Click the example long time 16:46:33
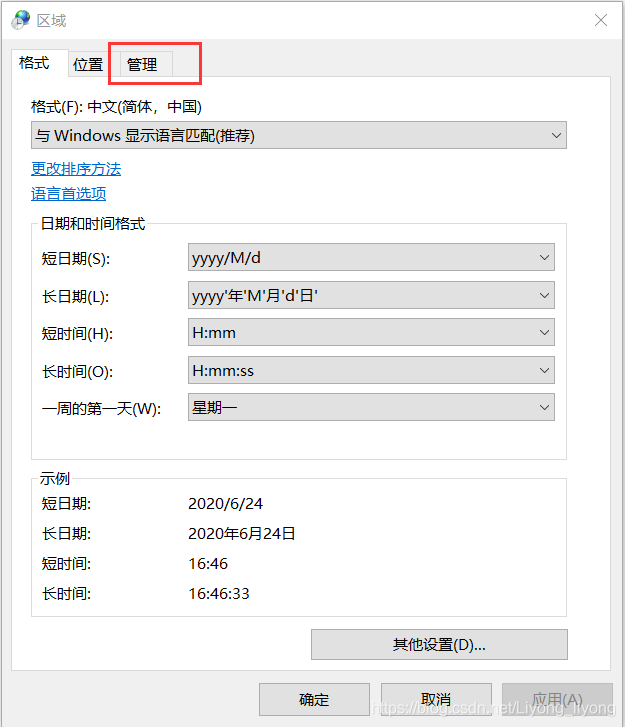This screenshot has height=727, width=625. point(219,593)
